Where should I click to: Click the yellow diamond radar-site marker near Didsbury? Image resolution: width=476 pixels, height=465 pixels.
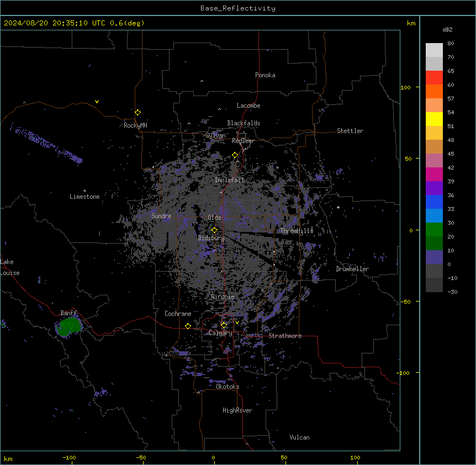pos(214,230)
